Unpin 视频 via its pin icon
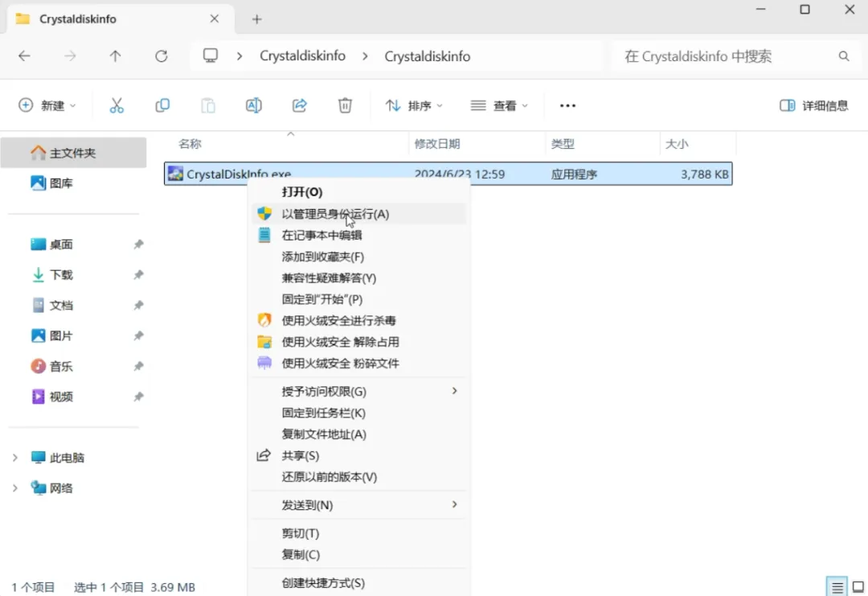This screenshot has height=596, width=868. click(138, 397)
